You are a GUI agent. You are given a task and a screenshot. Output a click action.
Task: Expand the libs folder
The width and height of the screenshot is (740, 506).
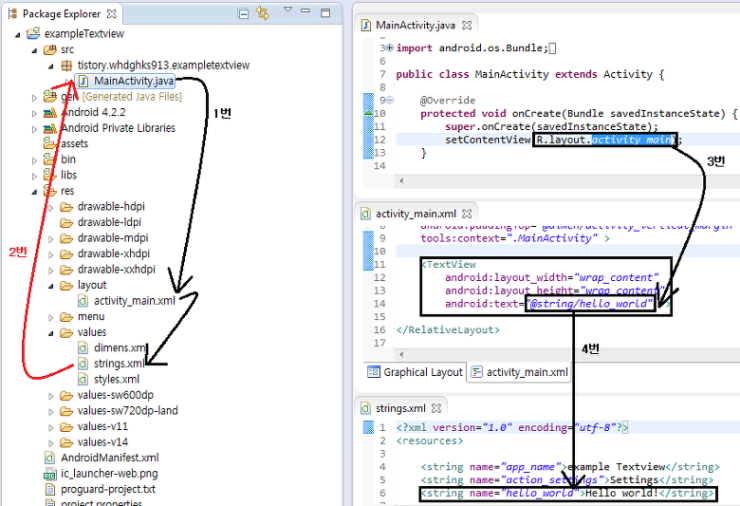coord(34,176)
